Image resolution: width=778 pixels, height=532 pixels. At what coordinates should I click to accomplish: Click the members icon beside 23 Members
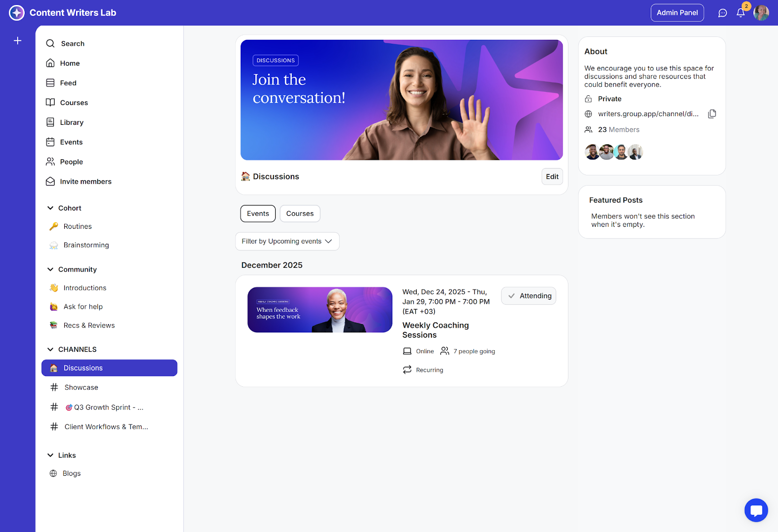(x=588, y=130)
